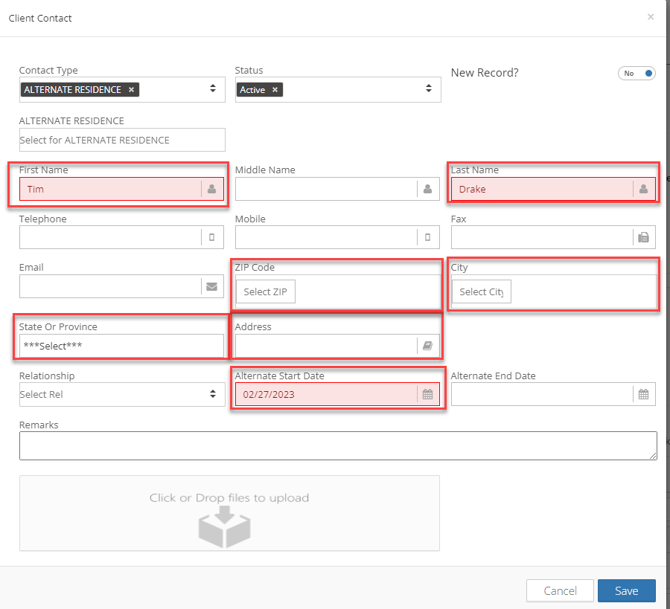
Task: Click the phone icon in Telephone field
Action: click(x=212, y=238)
